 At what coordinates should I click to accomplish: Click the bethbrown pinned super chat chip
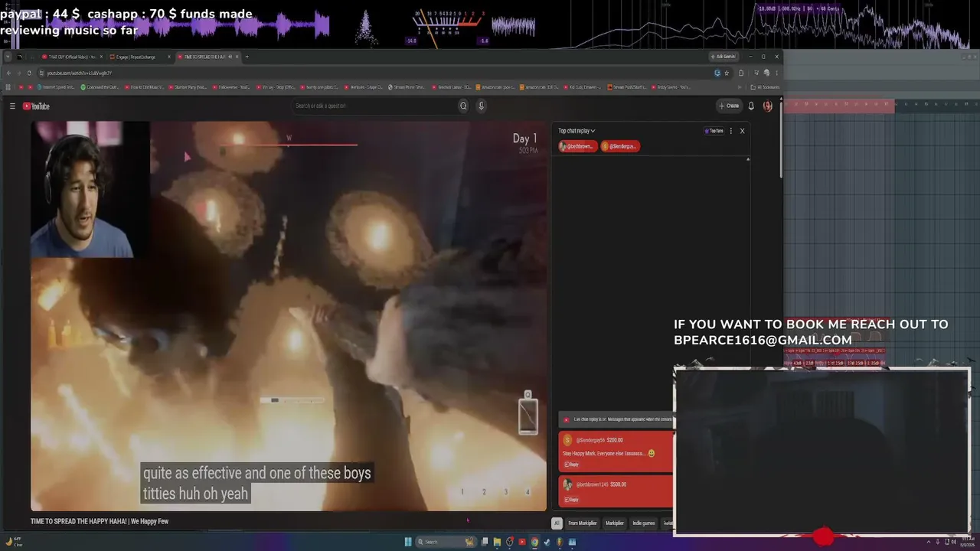(577, 146)
